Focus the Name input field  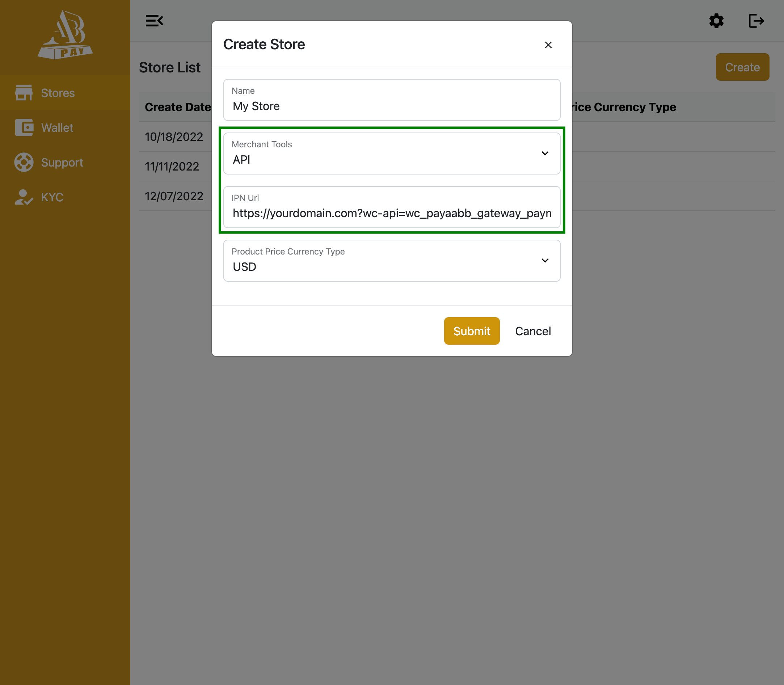tap(392, 100)
